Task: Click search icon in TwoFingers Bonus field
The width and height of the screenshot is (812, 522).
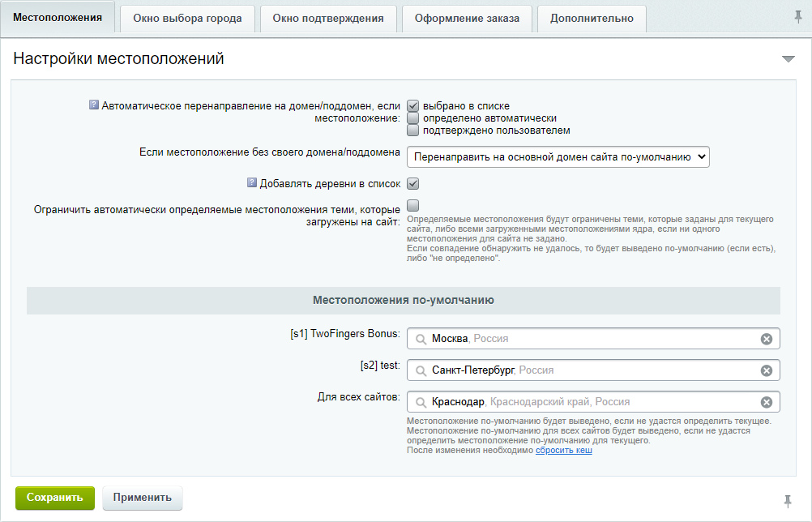Action: [x=420, y=339]
